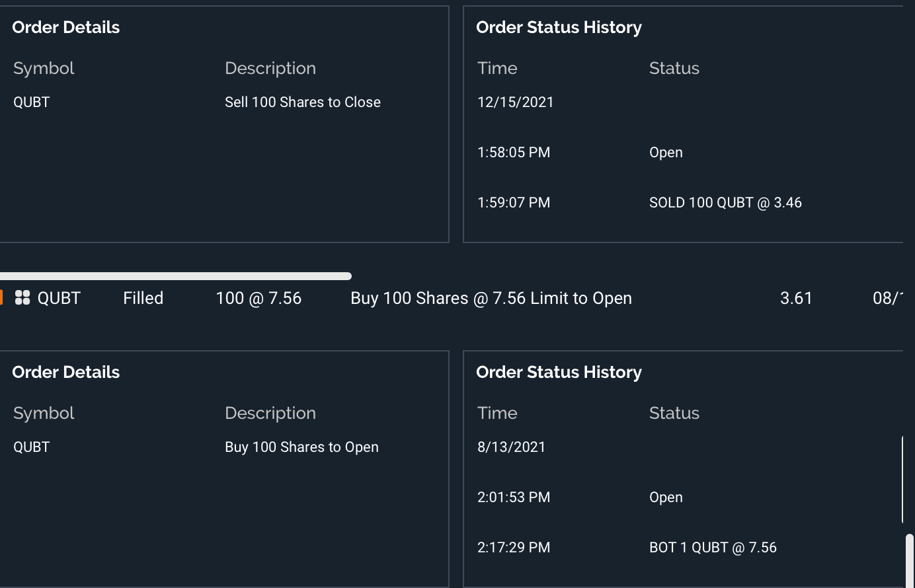Click the 2:17:29 PM timestamp entry

tap(514, 548)
